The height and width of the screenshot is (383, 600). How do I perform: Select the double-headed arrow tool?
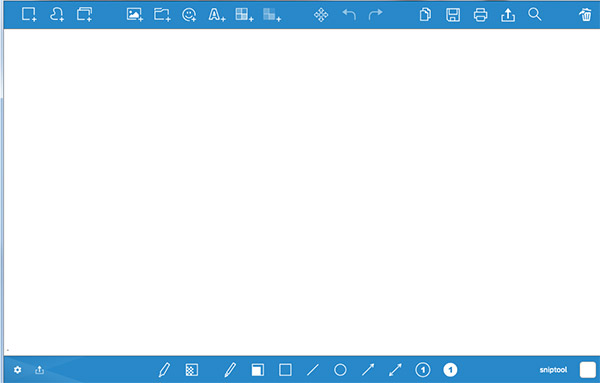[x=395, y=370]
